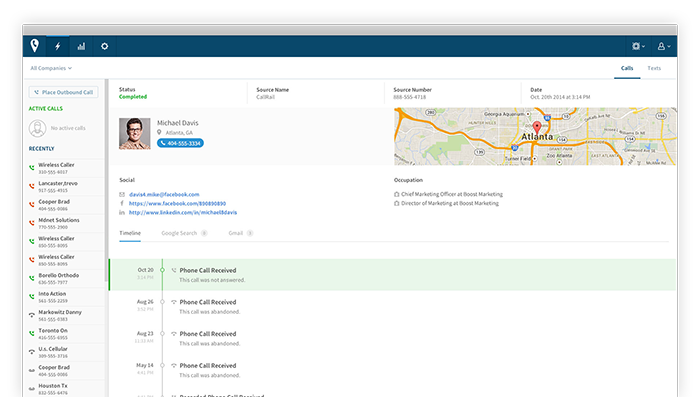This screenshot has height=397, width=700.
Task: Click the Aug 23 timeline marker
Action: 162,334
